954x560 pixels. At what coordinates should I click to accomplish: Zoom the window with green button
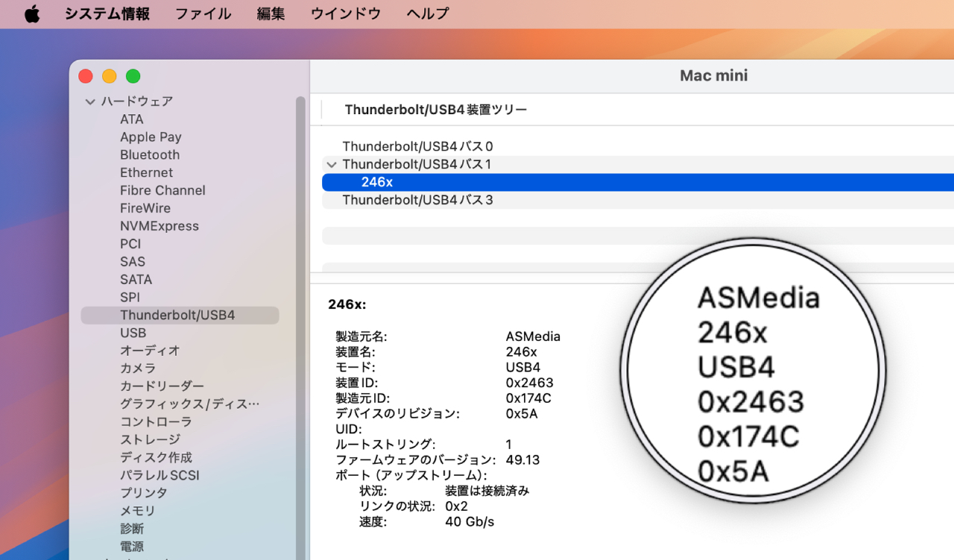pos(133,76)
